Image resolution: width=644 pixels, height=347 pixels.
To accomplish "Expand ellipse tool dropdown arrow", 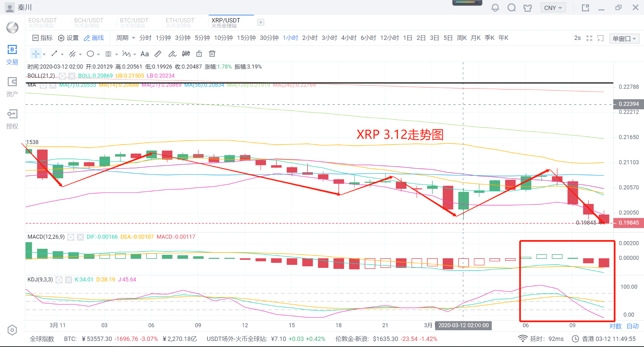I will [x=98, y=54].
